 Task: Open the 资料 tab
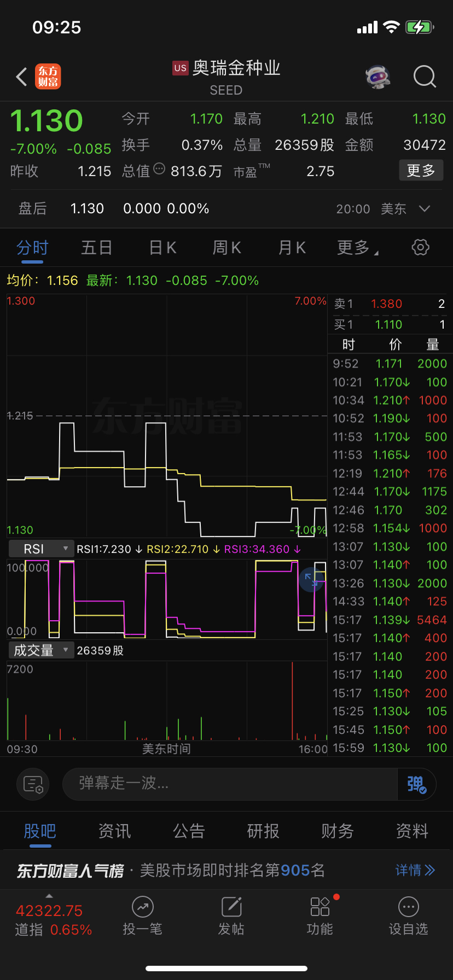[412, 831]
